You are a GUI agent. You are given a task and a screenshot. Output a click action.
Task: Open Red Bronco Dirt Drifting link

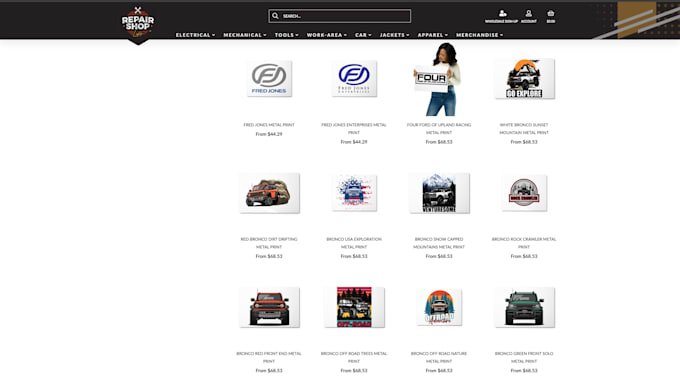[x=269, y=243]
